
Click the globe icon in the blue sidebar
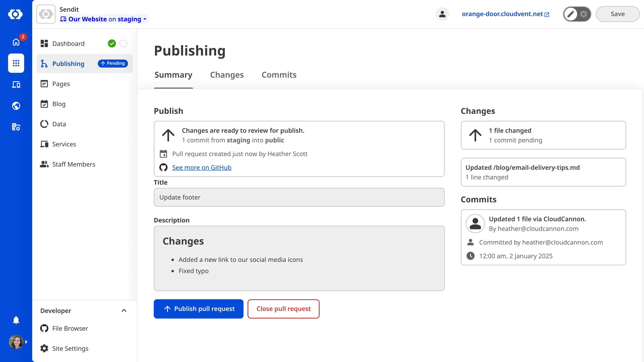(x=16, y=106)
